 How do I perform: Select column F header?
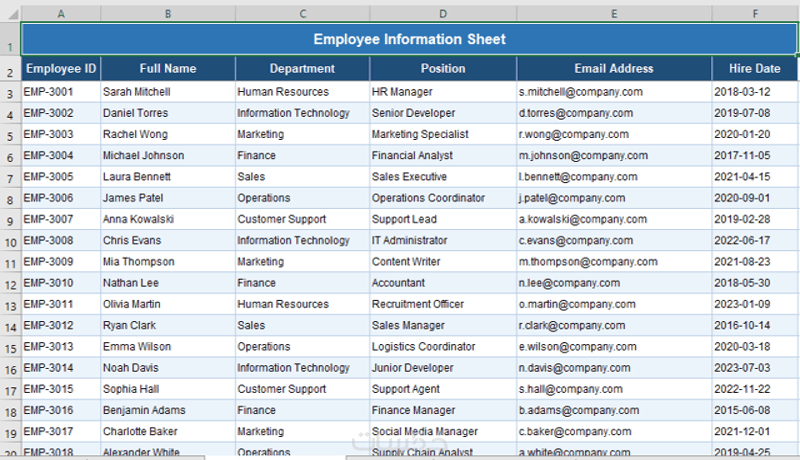point(755,14)
